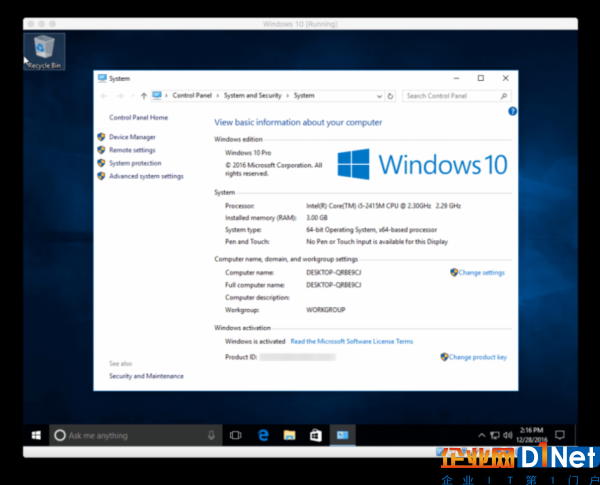Open the help question mark icon
600x485 pixels.
coord(512,111)
